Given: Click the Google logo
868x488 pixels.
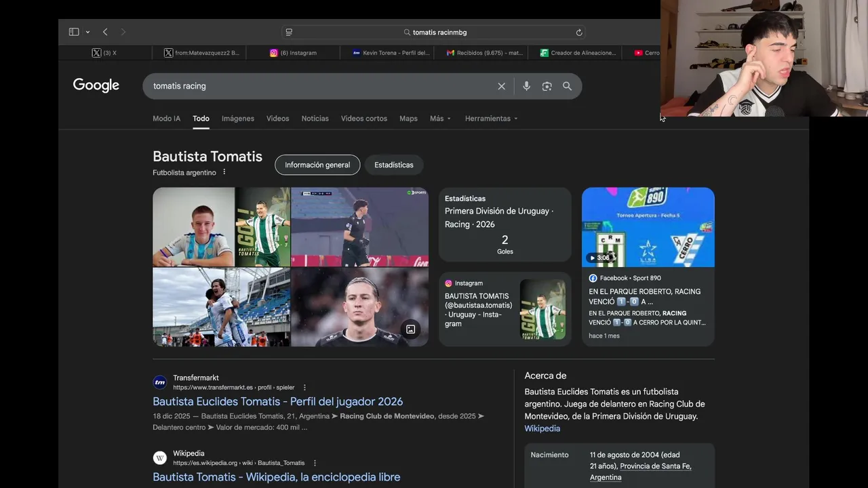Looking at the screenshot, I should click(x=96, y=85).
